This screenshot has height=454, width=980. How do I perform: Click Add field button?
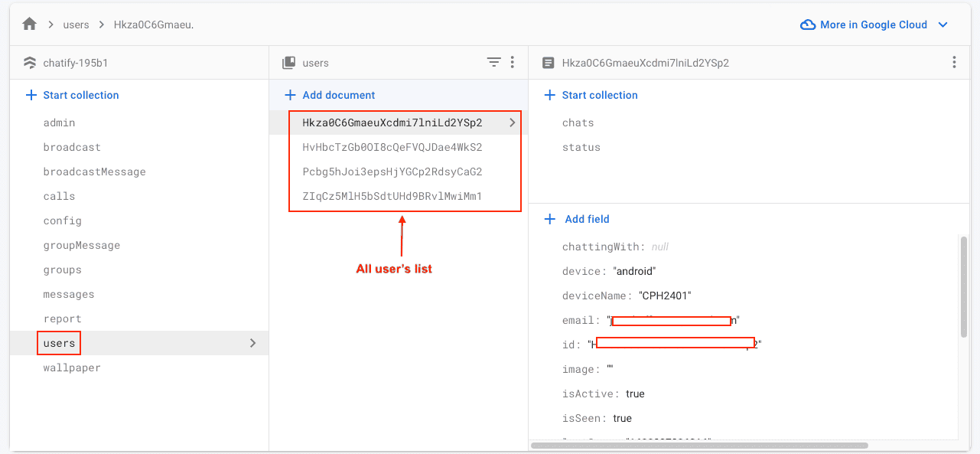coord(578,219)
